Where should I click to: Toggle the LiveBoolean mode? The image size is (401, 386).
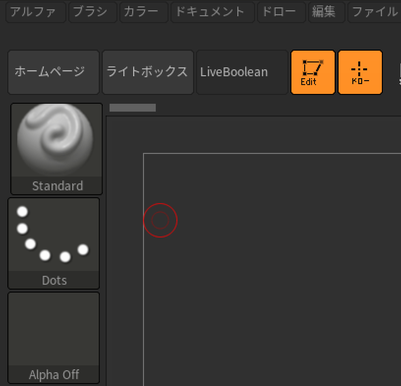click(242, 72)
